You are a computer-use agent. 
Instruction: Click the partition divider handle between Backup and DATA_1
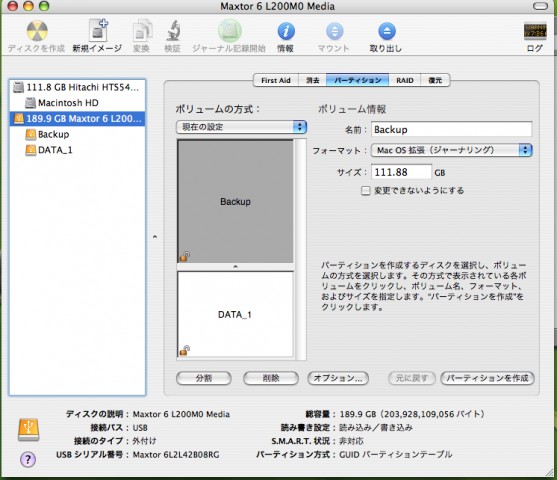[x=236, y=267]
